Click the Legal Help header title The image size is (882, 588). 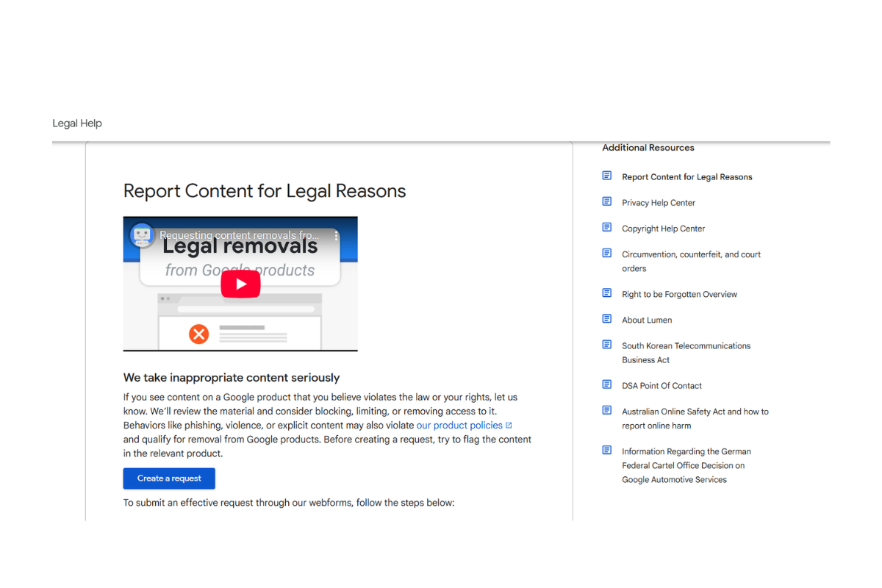pos(77,123)
